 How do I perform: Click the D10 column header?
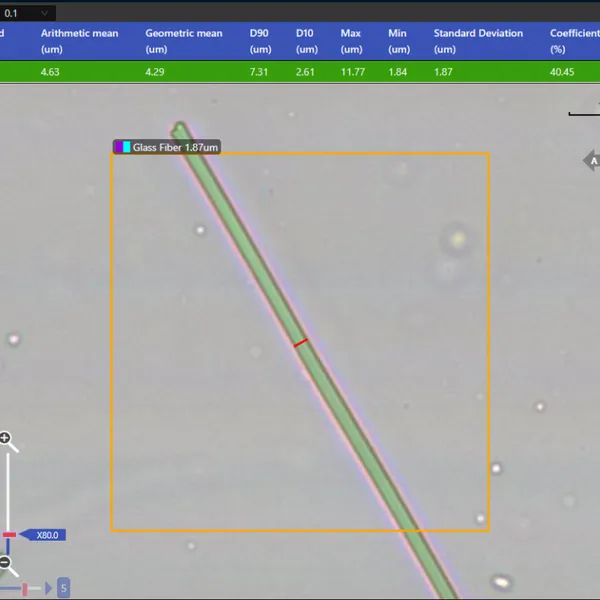[307, 41]
